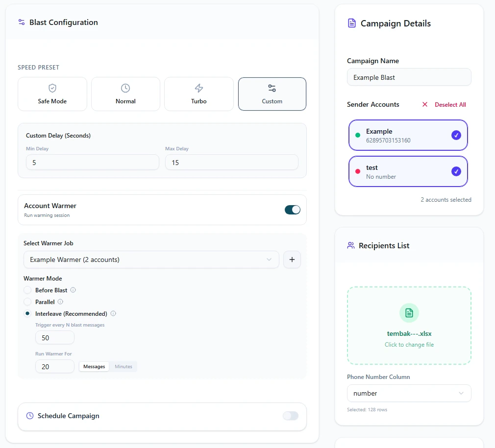Click the Custom sliders icon
495x448 pixels.
[x=272, y=88]
